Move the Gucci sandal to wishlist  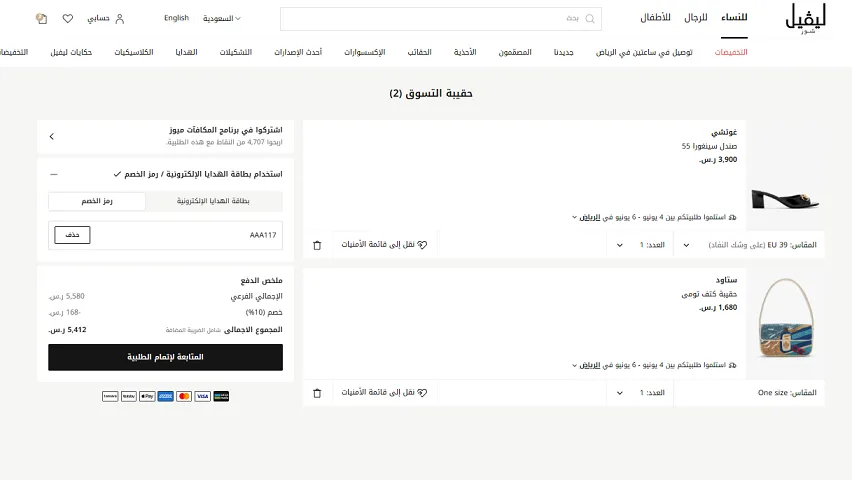[x=384, y=245]
